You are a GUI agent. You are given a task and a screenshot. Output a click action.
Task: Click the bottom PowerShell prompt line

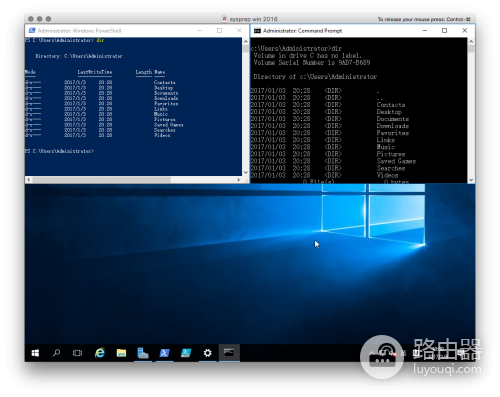tap(59, 151)
